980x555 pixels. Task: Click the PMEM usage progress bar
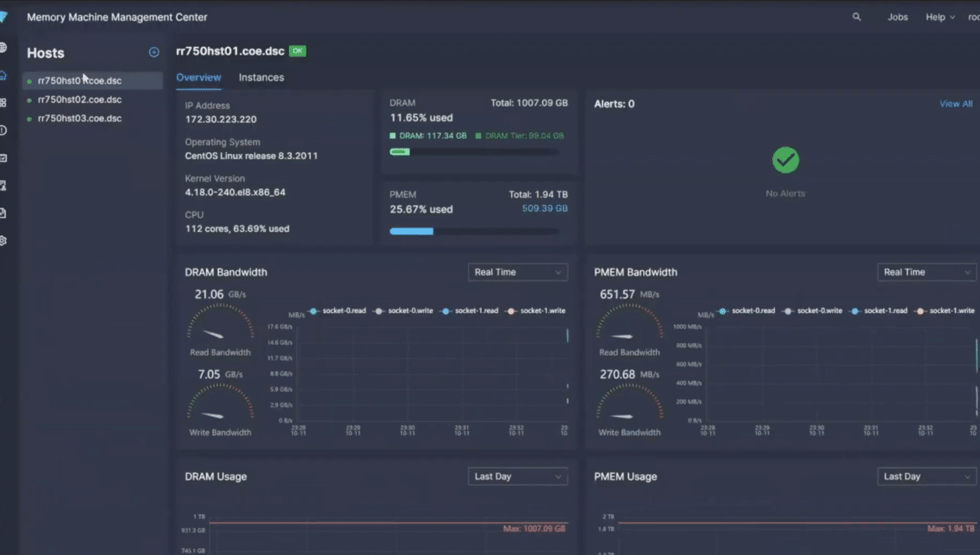coord(474,231)
